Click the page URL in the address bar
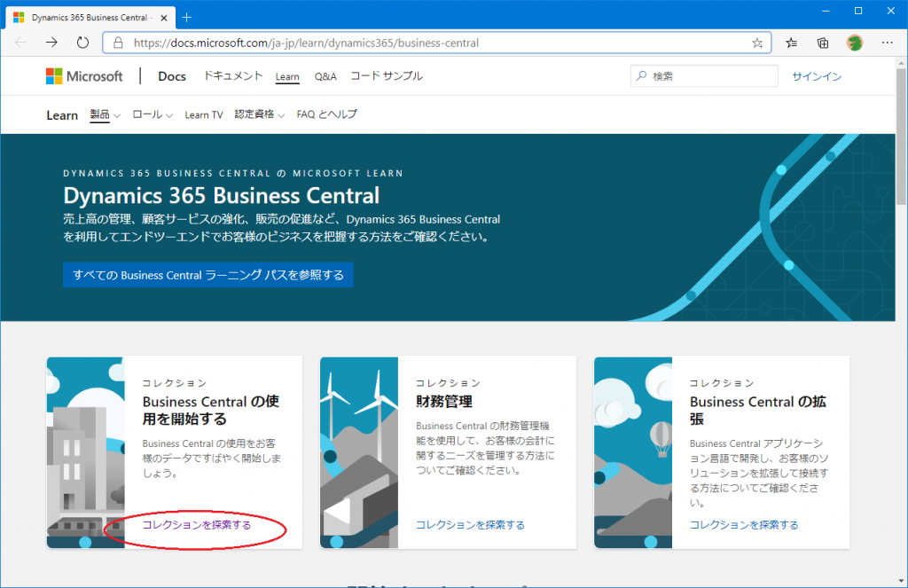 click(306, 43)
